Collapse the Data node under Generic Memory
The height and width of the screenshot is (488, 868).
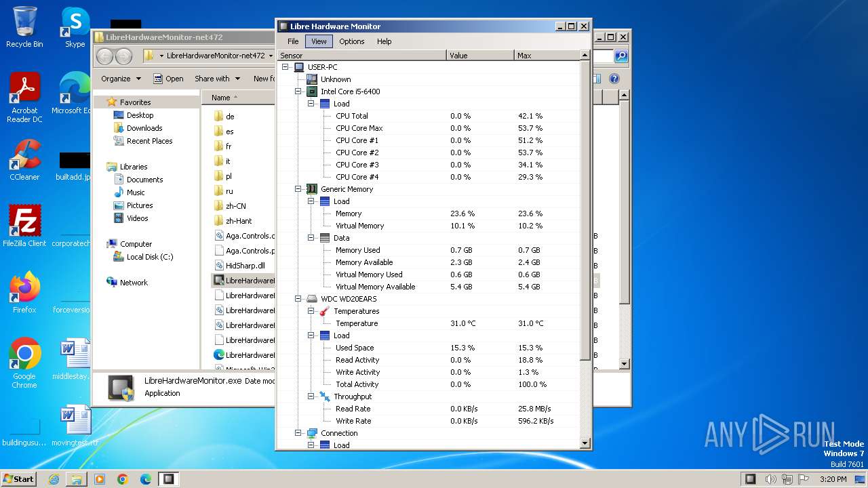311,238
